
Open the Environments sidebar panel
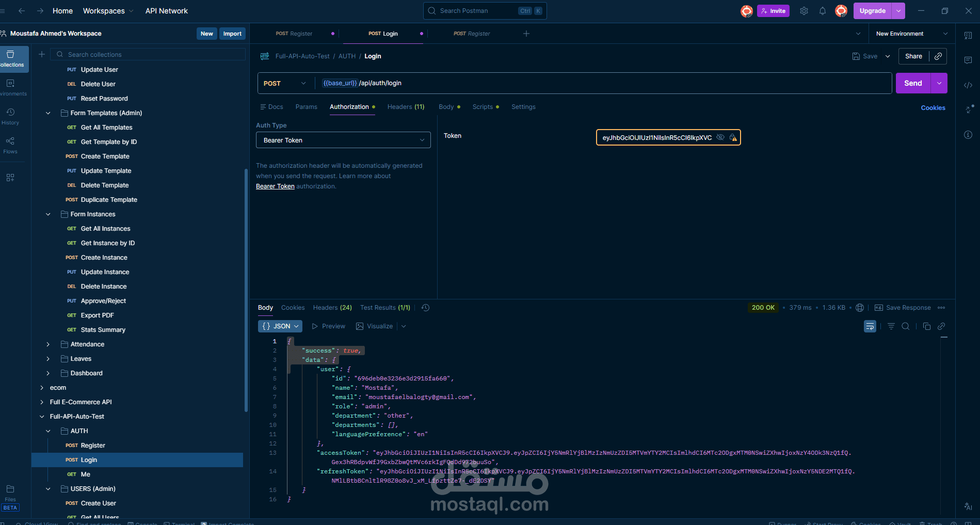pyautogui.click(x=11, y=88)
